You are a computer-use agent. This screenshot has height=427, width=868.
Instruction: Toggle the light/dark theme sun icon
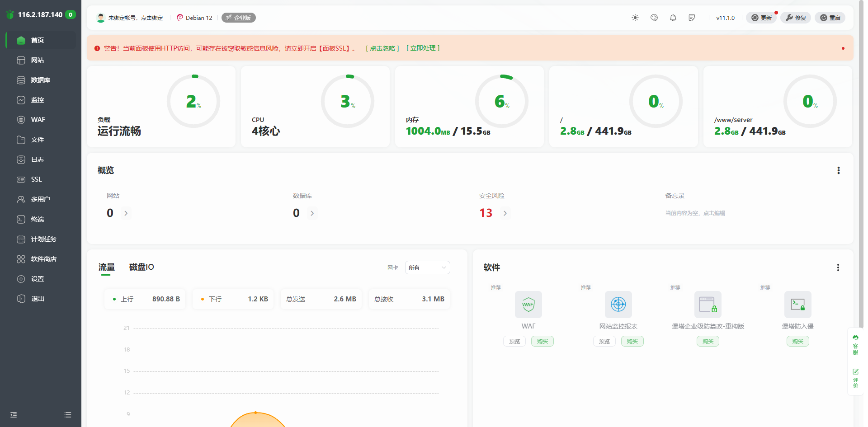(635, 18)
